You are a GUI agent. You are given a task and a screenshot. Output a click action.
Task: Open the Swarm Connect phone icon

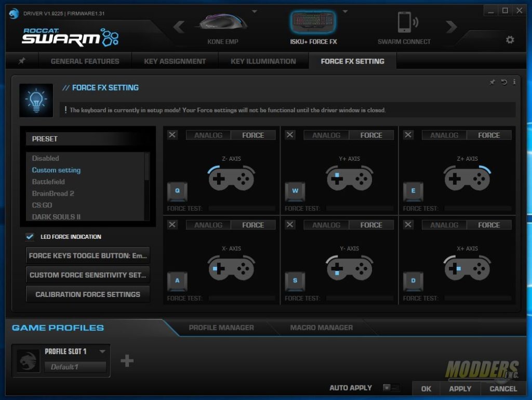[x=404, y=23]
